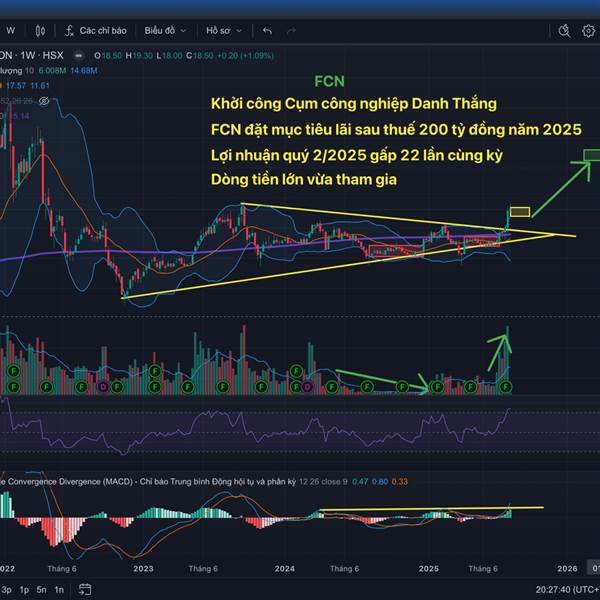This screenshot has height=600, width=600.
Task: Click the MACD histogram value 0.33
Action: (x=400, y=481)
